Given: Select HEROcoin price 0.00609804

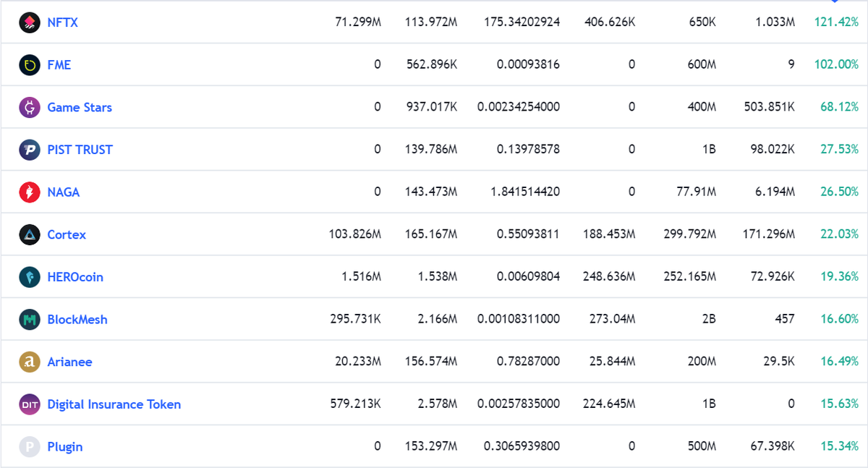Looking at the screenshot, I should 528,277.
